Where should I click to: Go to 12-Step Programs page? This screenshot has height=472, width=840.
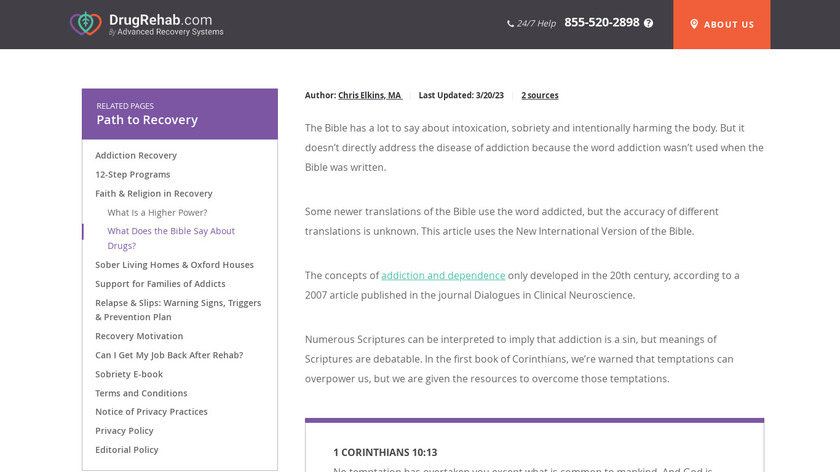pyautogui.click(x=133, y=174)
